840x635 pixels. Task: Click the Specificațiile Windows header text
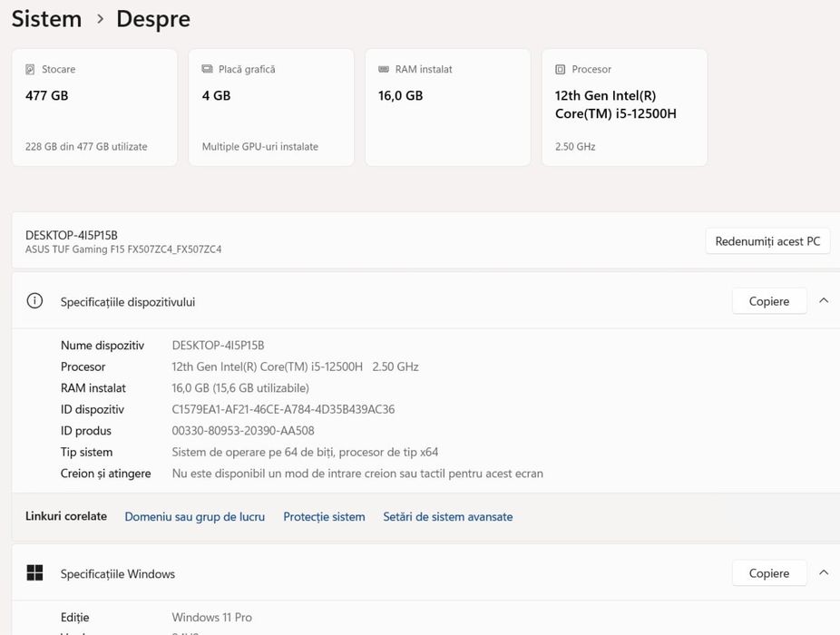[x=117, y=573]
